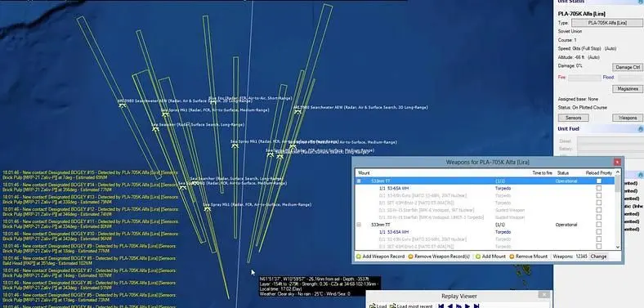Jump to replay end in Replay Viewer
Image resolution: width=644 pixels, height=308 pixels.
[476, 306]
